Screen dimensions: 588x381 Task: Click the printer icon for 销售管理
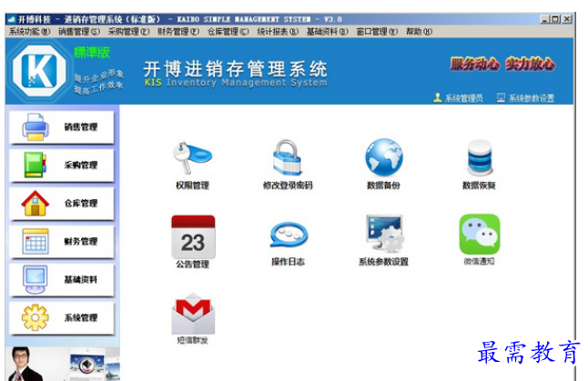[35, 127]
